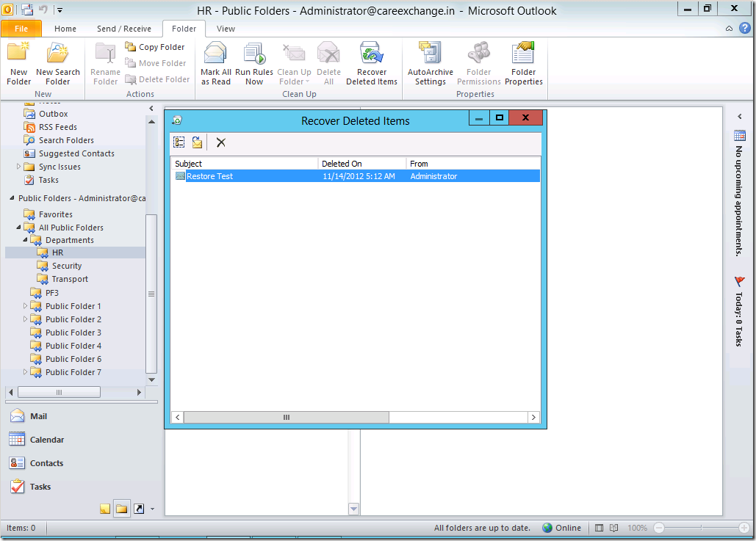Switch to the Send / Receive tab

124,29
